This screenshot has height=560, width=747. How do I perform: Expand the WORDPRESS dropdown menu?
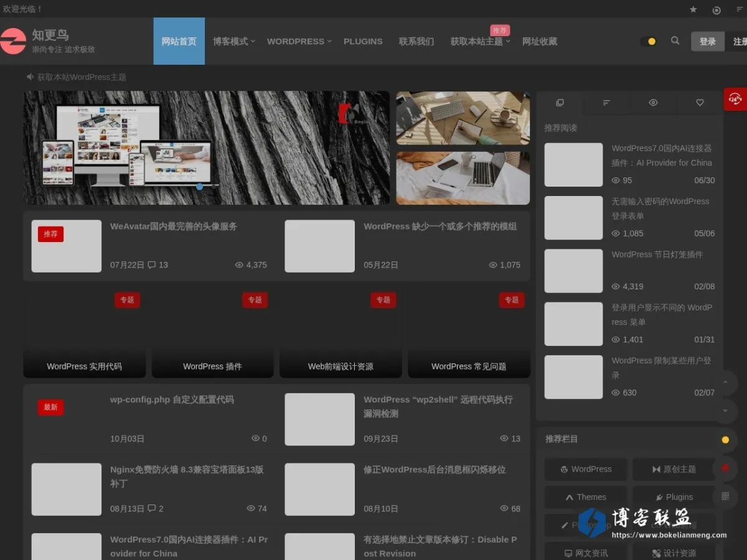pos(299,41)
